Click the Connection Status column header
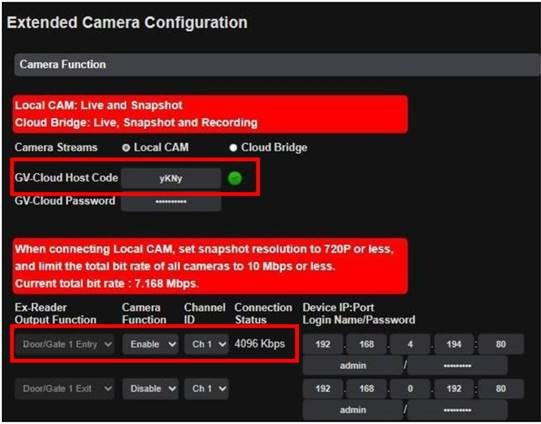The height and width of the screenshot is (424, 541). (263, 313)
